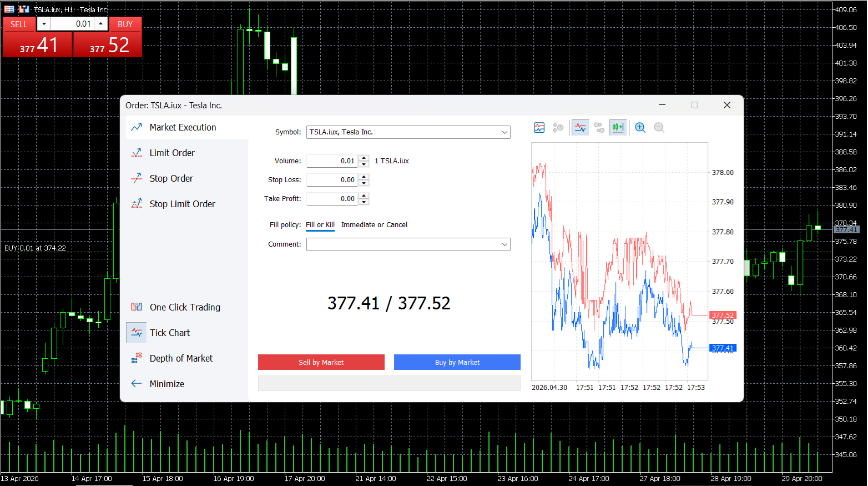Viewport: 868px width, 486px height.
Task: Select Market Execution order type
Action: [x=187, y=127]
